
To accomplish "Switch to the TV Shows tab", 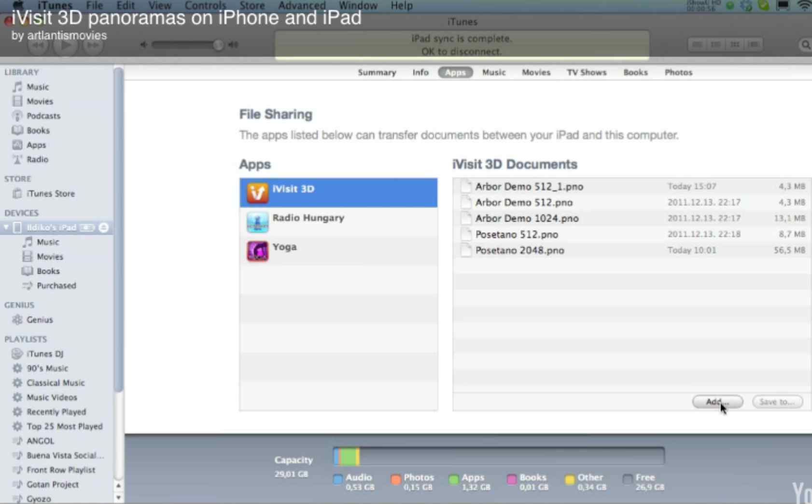I will 587,72.
